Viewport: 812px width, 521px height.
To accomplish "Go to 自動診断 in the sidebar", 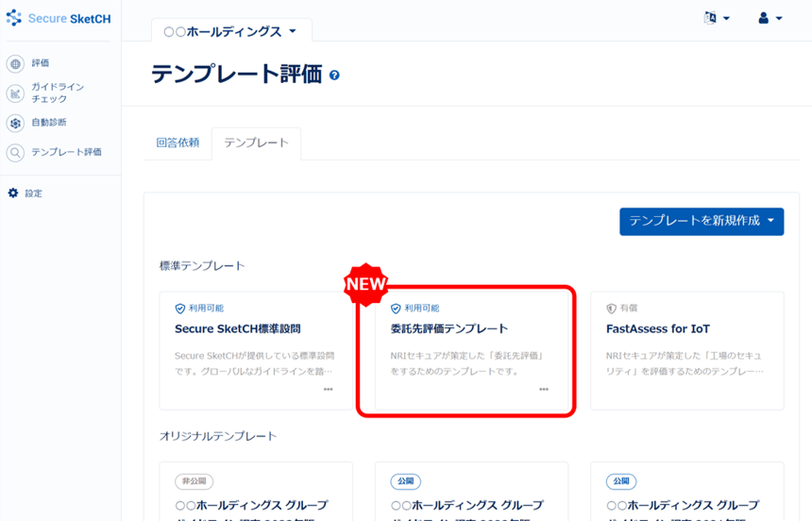I will (x=49, y=122).
